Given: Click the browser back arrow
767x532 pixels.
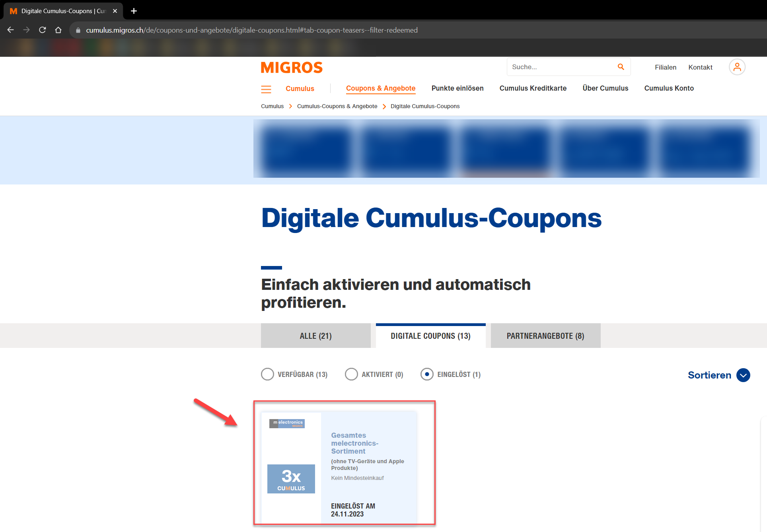Looking at the screenshot, I should click(11, 30).
